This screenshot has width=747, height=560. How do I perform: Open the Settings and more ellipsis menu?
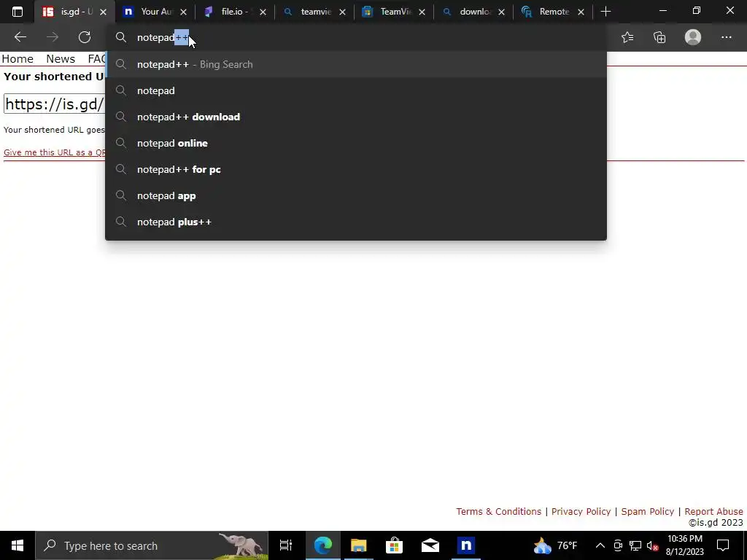(x=726, y=37)
